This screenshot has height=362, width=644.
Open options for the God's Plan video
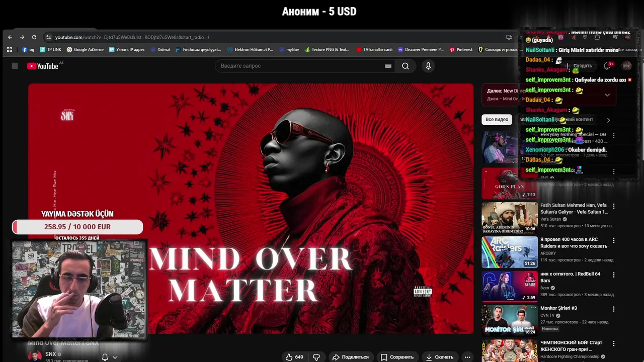tap(613, 171)
